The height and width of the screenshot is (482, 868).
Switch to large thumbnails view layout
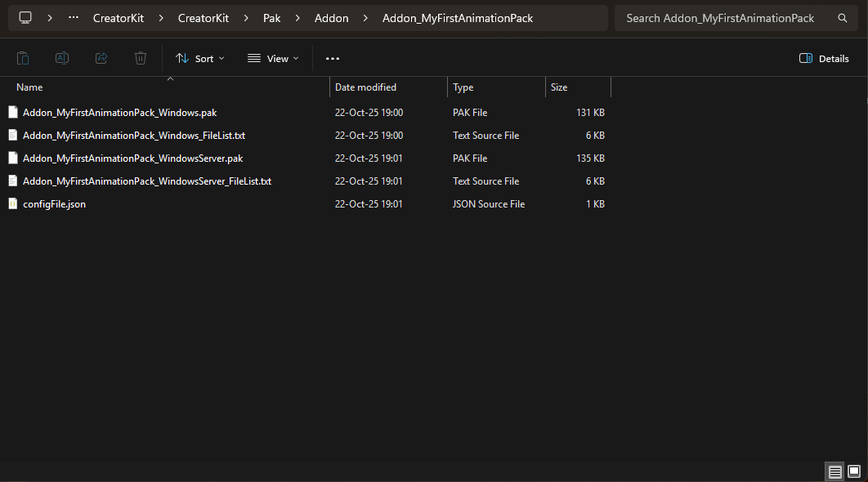pyautogui.click(x=854, y=471)
